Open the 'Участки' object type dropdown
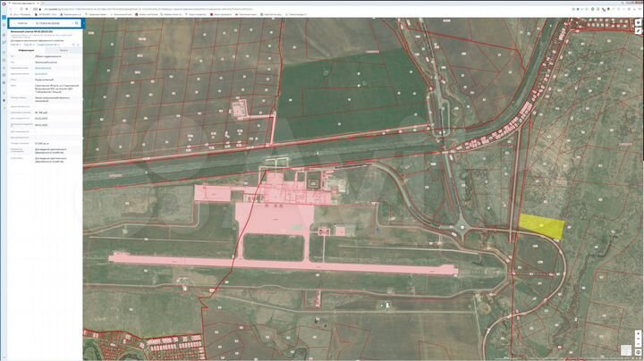The image size is (644, 361). coord(21,25)
